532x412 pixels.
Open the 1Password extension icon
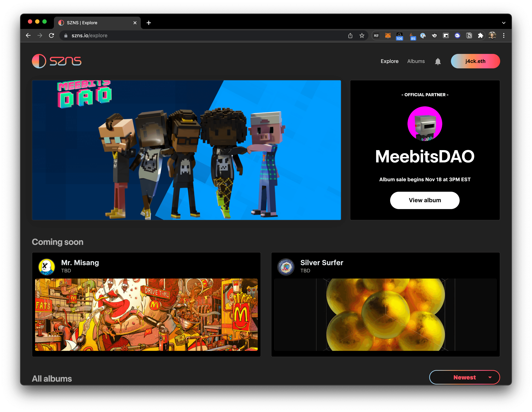pyautogui.click(x=423, y=36)
